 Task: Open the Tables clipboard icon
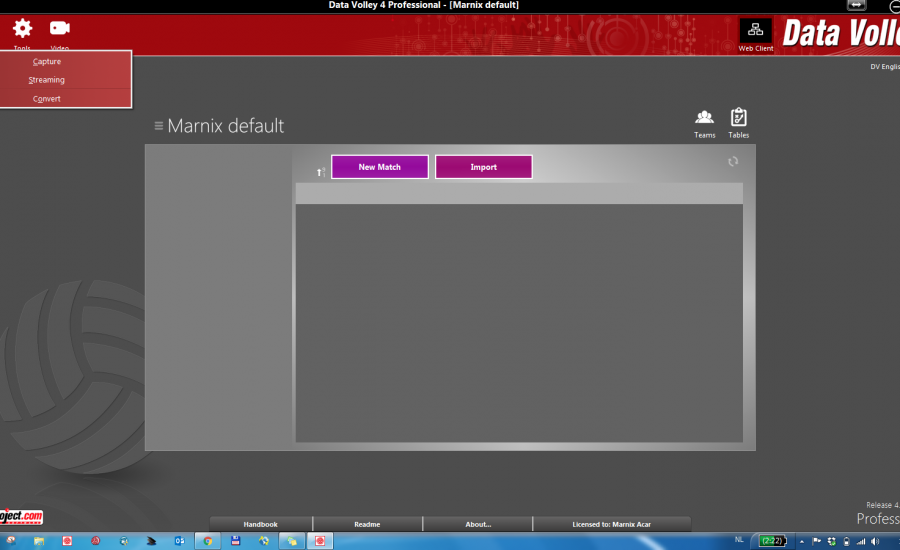pyautogui.click(x=738, y=117)
